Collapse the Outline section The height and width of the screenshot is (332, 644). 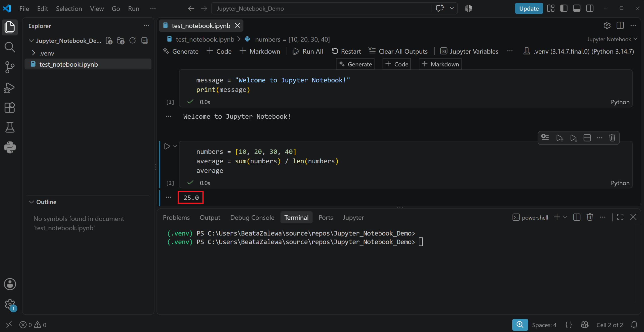pos(31,202)
